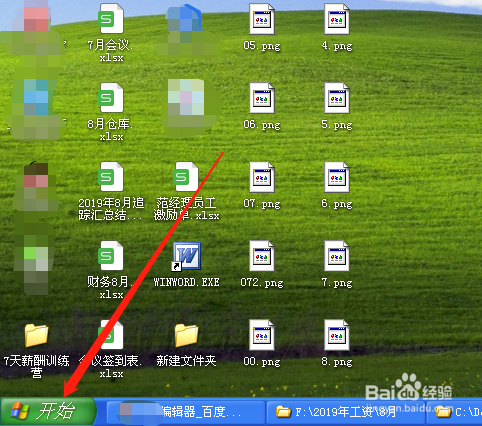Select the 4.png image icon
The height and width of the screenshot is (426, 482).
(337, 19)
